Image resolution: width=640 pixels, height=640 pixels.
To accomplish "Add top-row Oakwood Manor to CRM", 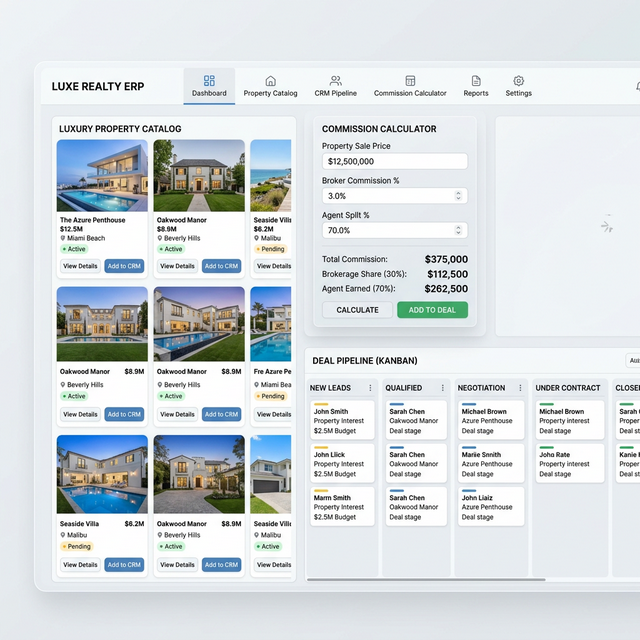I will [221, 266].
